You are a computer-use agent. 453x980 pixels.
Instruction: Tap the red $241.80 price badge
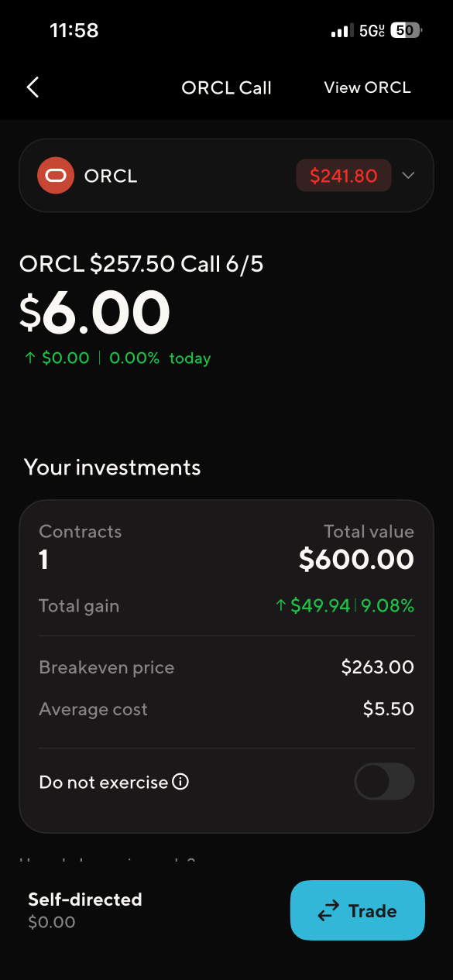click(344, 176)
